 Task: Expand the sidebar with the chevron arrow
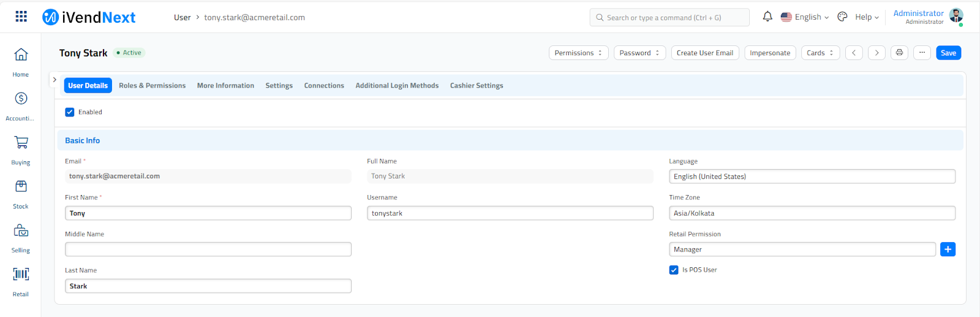55,80
